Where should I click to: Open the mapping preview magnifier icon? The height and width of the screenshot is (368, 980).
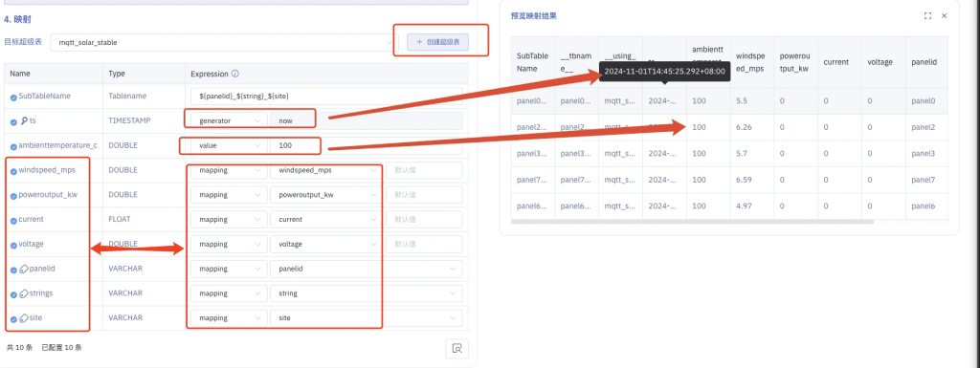click(x=457, y=349)
